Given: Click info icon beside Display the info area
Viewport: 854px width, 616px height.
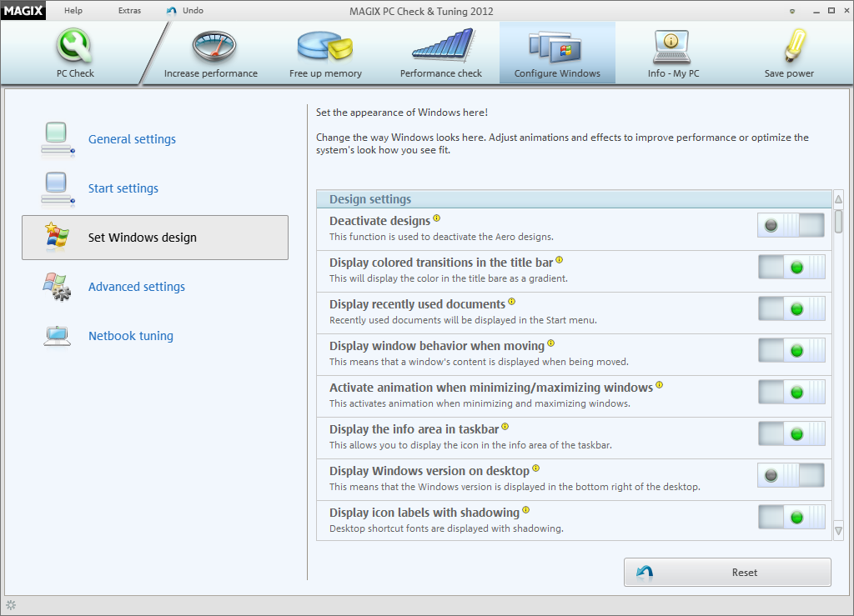Looking at the screenshot, I should coord(505,427).
